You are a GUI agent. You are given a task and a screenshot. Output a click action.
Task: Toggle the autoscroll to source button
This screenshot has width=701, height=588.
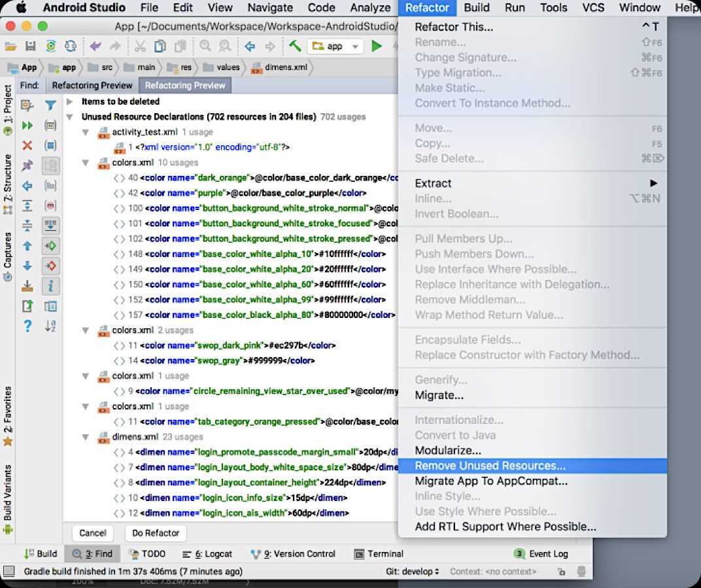(50, 226)
